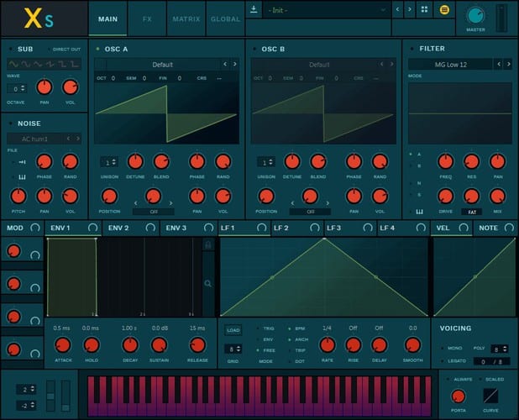Click the MOD modulation assign ring icon
This screenshot has width=519, height=420.
coord(35,228)
